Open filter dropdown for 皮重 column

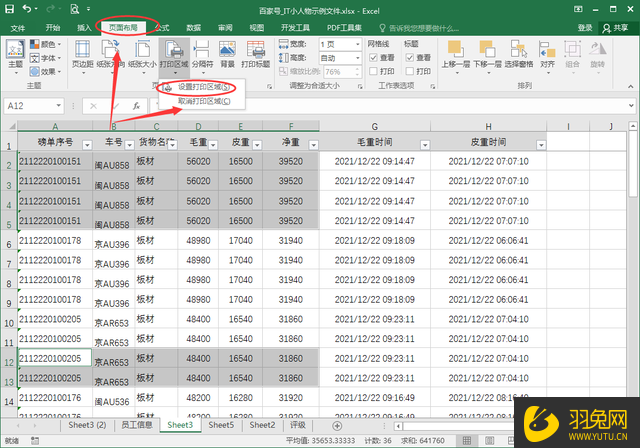coord(257,145)
